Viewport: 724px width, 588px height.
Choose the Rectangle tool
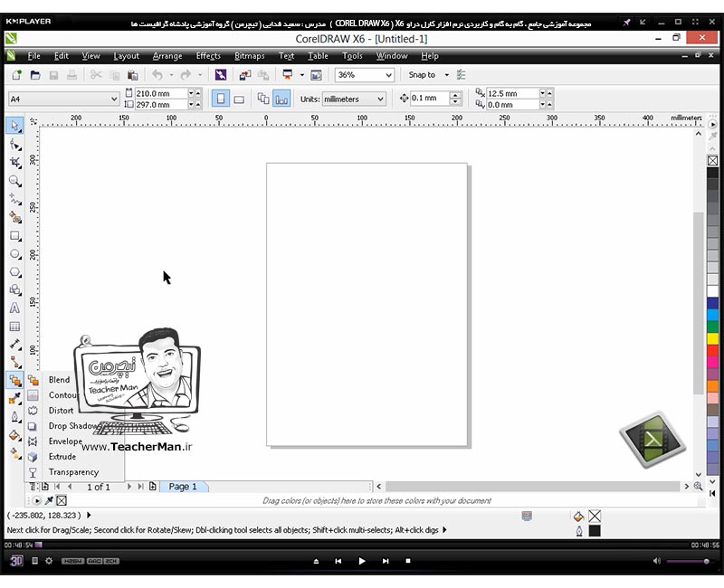tap(14, 236)
